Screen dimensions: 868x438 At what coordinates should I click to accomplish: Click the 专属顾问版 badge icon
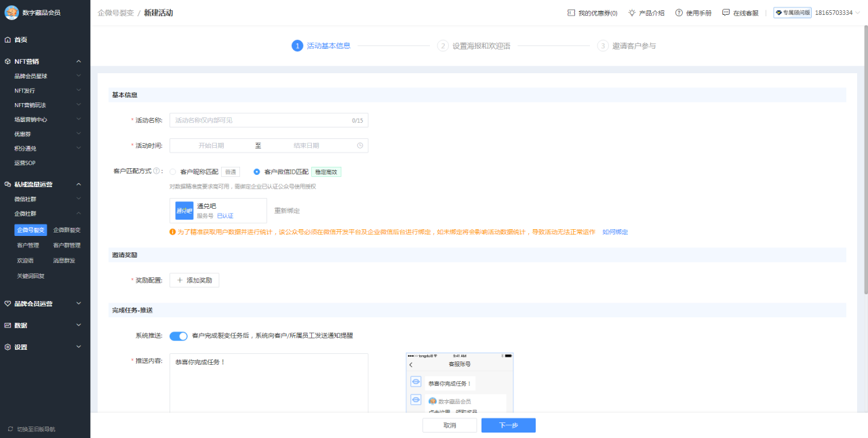[778, 12]
